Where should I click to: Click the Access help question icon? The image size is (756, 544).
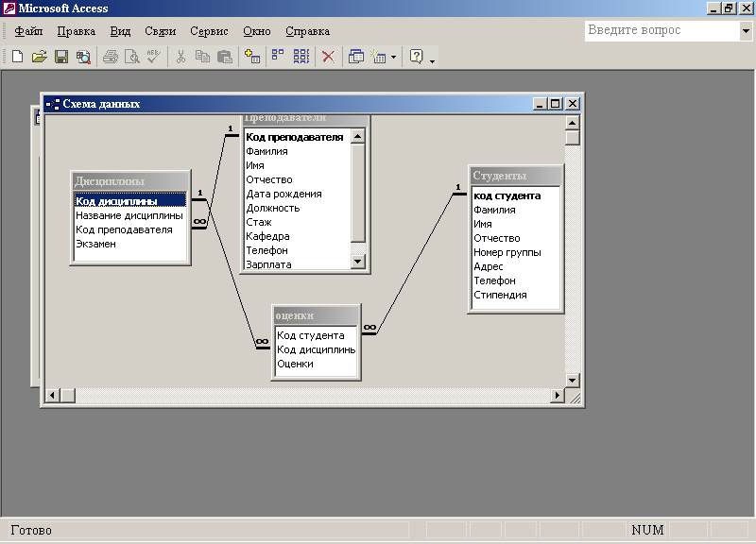(x=416, y=57)
